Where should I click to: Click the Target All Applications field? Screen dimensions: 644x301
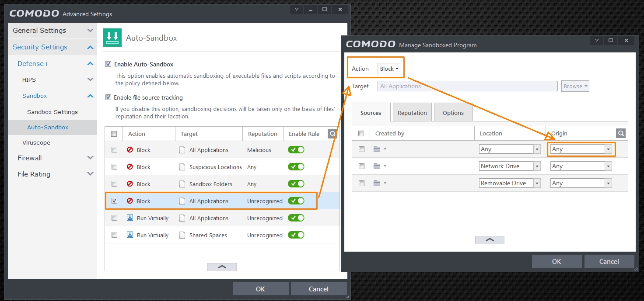pos(468,86)
